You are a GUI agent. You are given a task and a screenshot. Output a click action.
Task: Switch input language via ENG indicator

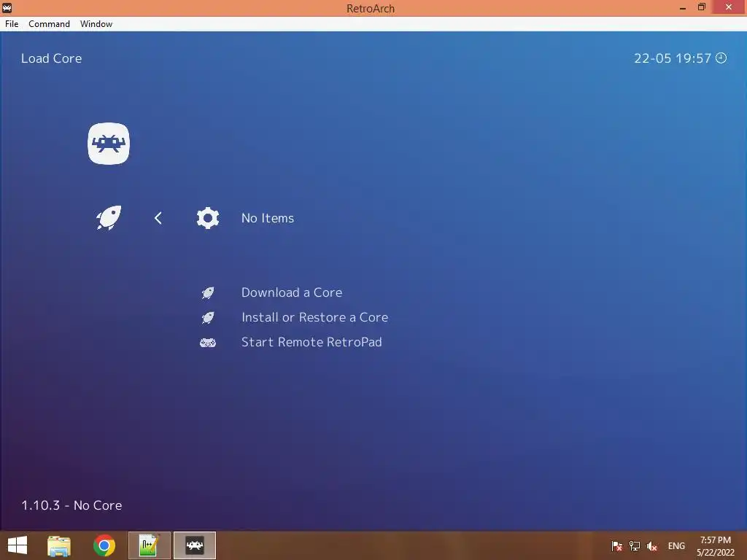676,545
